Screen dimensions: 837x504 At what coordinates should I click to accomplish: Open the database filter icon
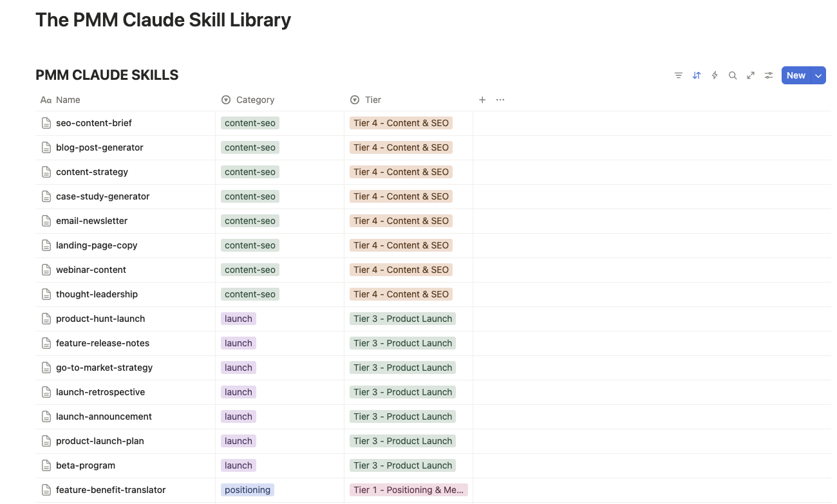pos(678,75)
